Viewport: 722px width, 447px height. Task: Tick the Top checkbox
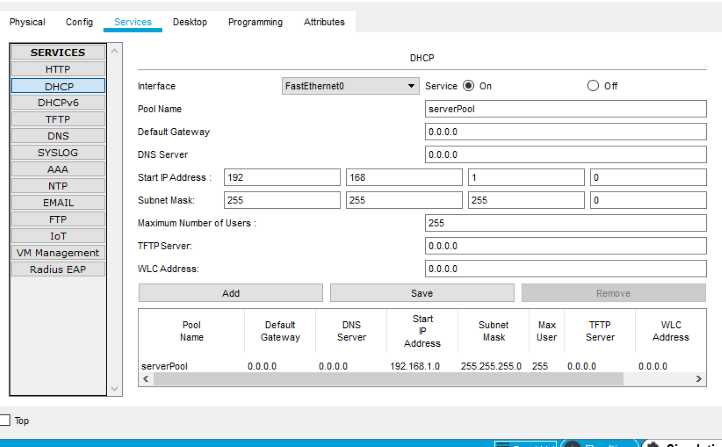click(5, 420)
